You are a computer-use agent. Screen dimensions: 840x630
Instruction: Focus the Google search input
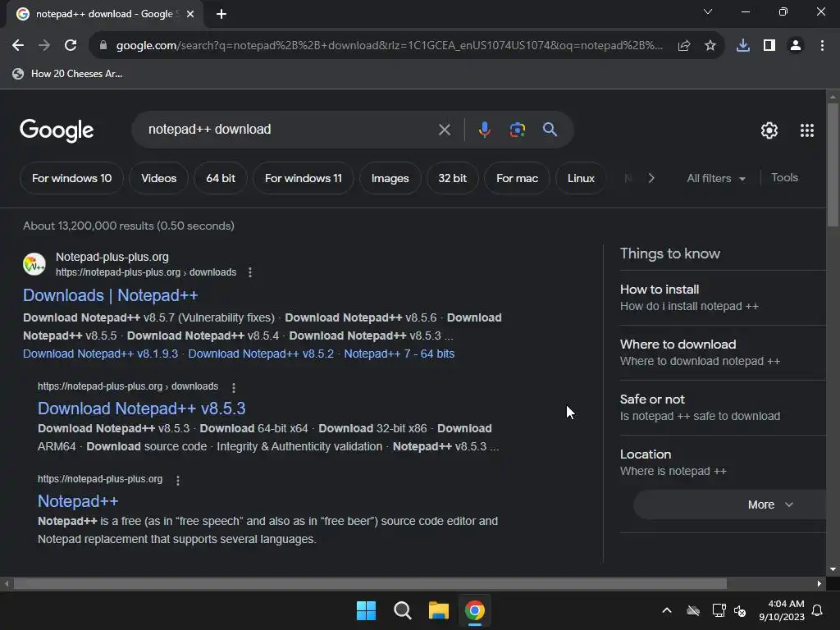pyautogui.click(x=290, y=130)
